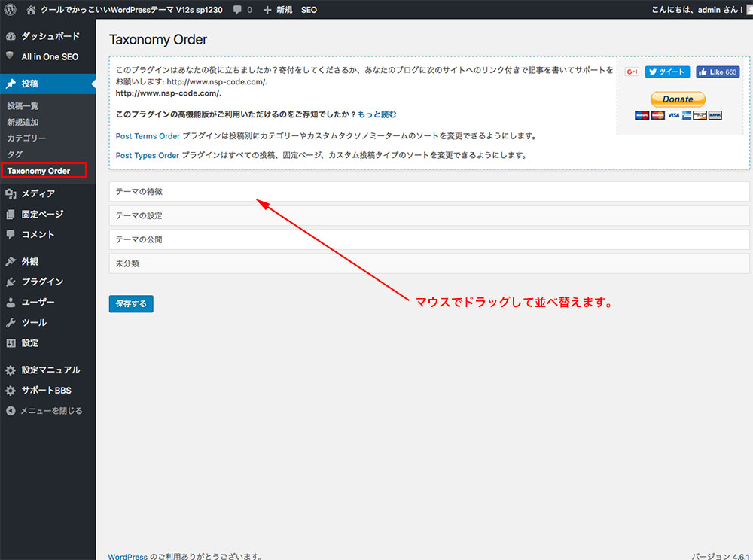Click the yellow Donate button
Viewport: 753px width, 560px height.
(x=678, y=99)
